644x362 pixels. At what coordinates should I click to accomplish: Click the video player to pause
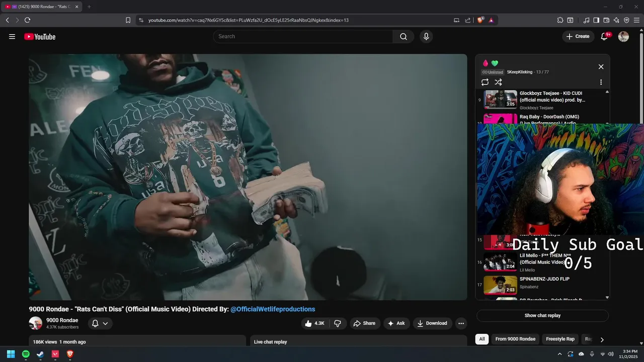[x=248, y=177]
